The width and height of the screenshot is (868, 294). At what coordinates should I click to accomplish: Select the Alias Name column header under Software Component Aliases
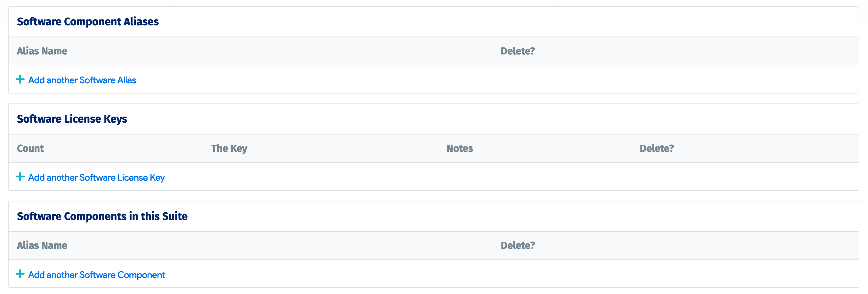[x=43, y=51]
